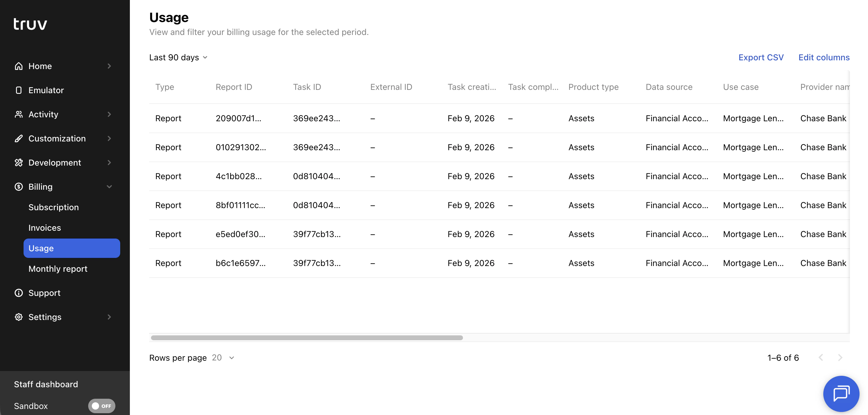
Task: Export usage data as CSV
Action: point(761,57)
